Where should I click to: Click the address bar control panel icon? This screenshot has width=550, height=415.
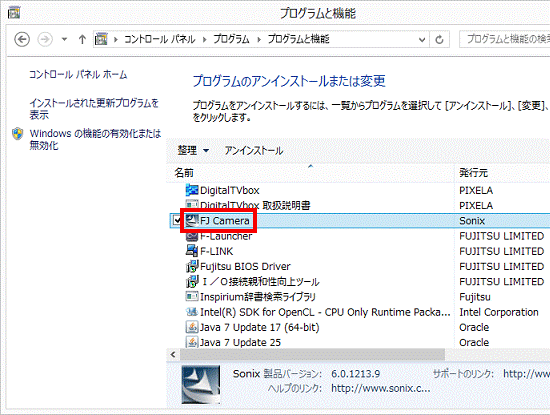[x=101, y=39]
